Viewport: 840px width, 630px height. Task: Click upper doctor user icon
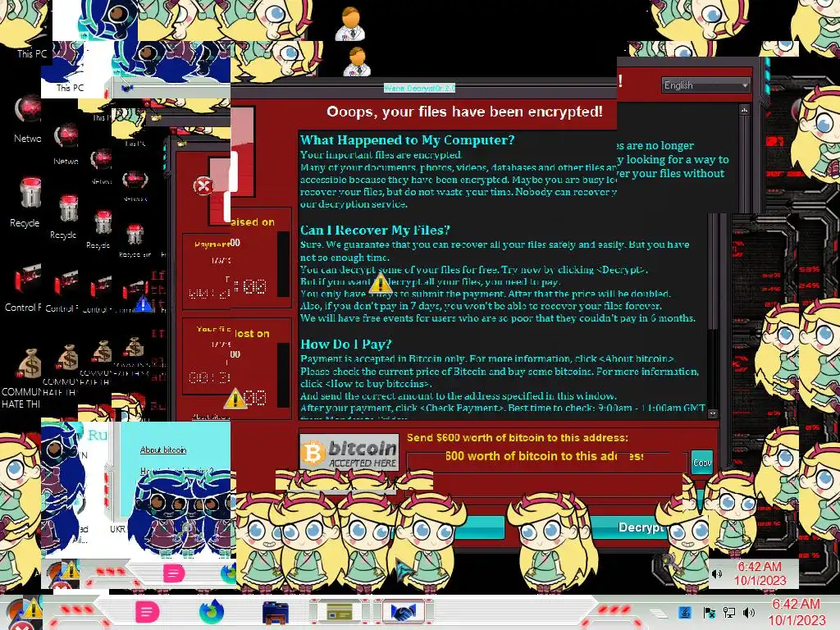click(350, 24)
